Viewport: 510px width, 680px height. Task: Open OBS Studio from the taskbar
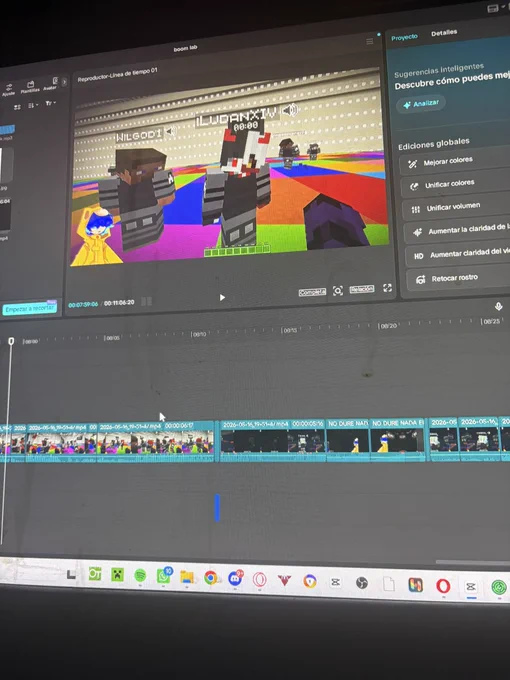pos(361,583)
